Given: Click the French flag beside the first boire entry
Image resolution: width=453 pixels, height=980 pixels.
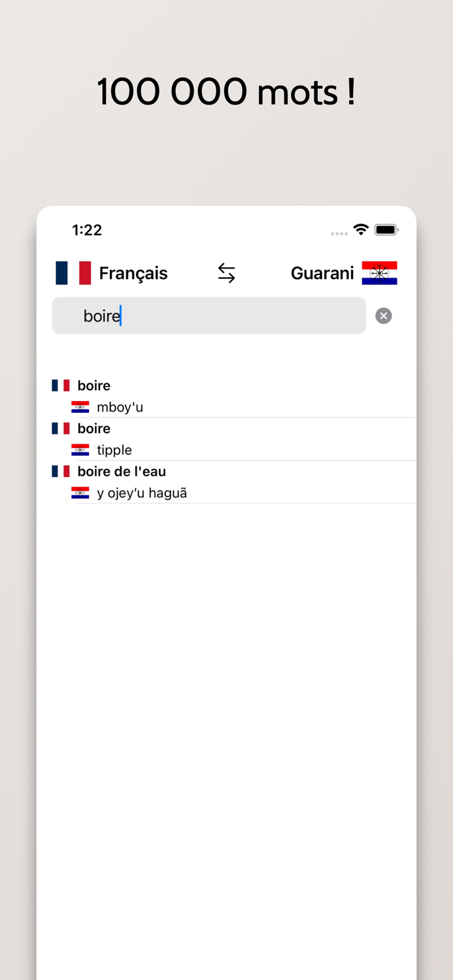Looking at the screenshot, I should (60, 385).
